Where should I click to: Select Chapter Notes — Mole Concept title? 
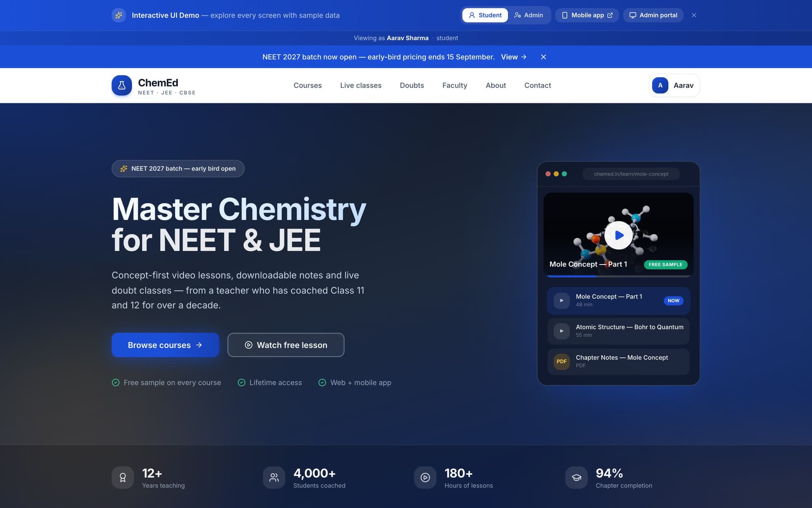coord(622,358)
